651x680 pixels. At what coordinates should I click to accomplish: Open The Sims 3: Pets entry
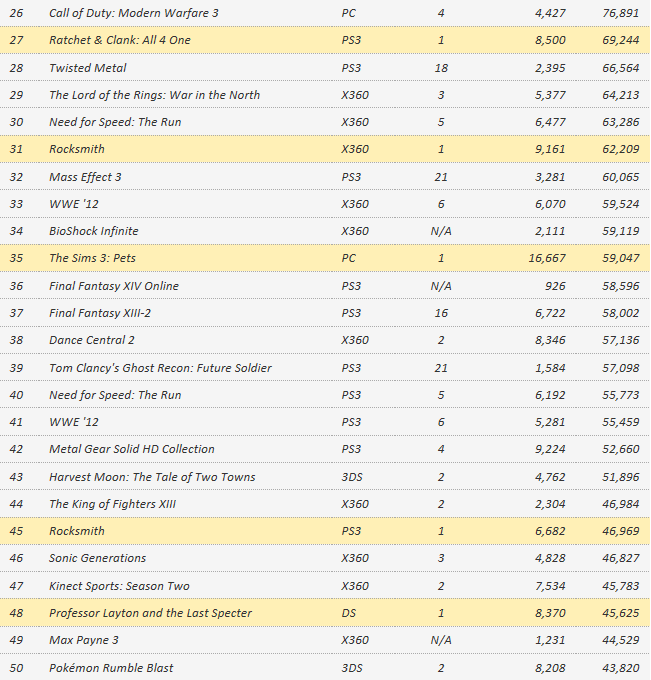[x=92, y=258]
